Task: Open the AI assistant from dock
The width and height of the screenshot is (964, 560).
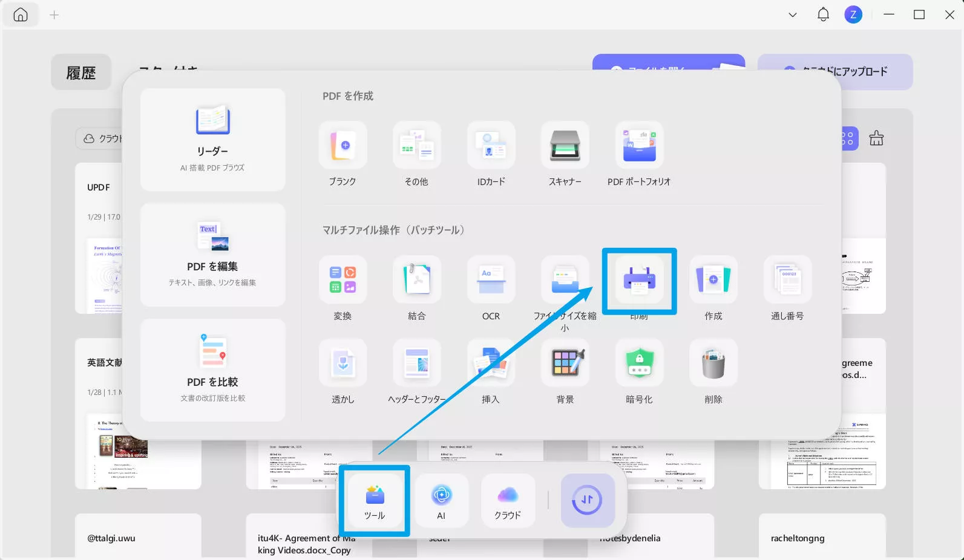Action: click(441, 501)
